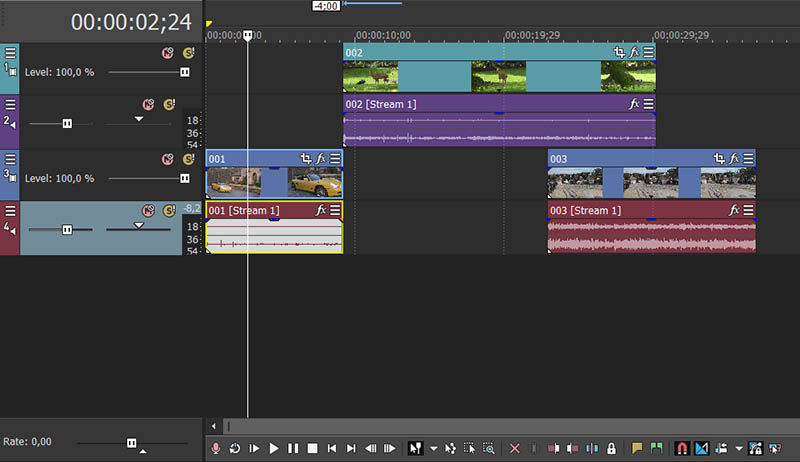Step to next frame
Screen dimensions: 800x462
pos(390,448)
